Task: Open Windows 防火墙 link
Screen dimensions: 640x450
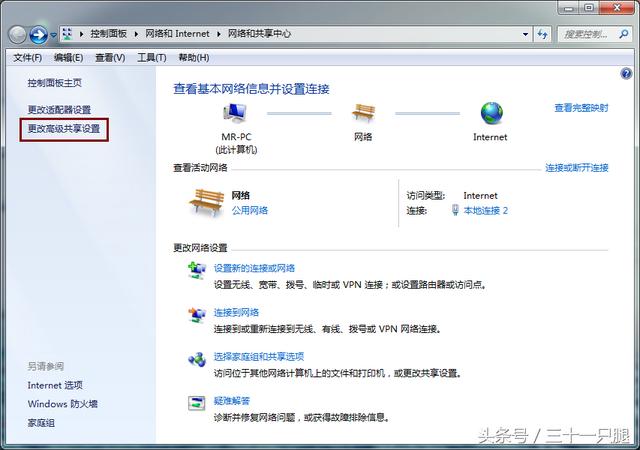Action: click(62, 404)
